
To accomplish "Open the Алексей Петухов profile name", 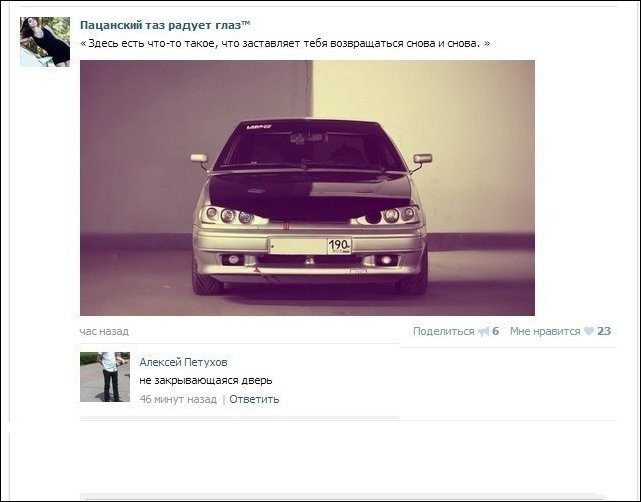I will point(183,362).
